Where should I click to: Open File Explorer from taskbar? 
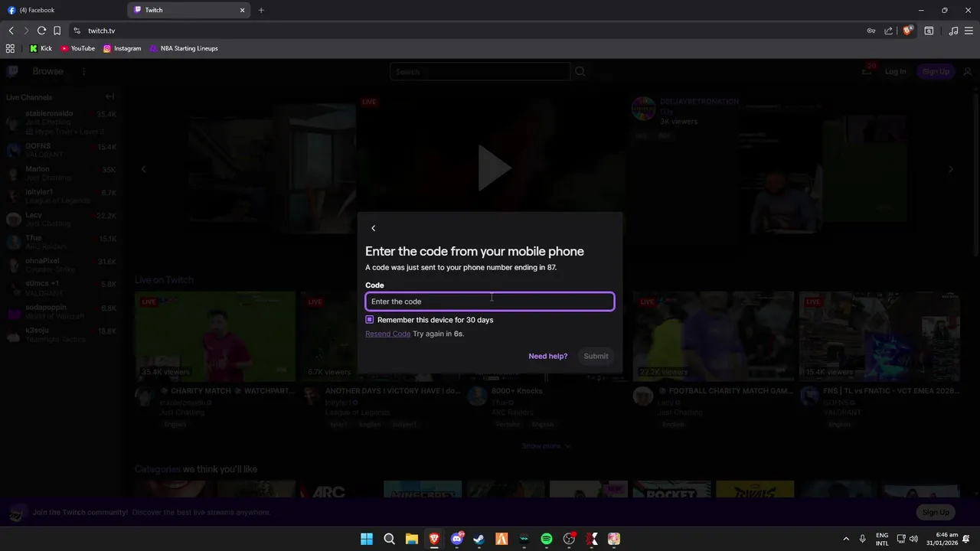[x=411, y=539]
